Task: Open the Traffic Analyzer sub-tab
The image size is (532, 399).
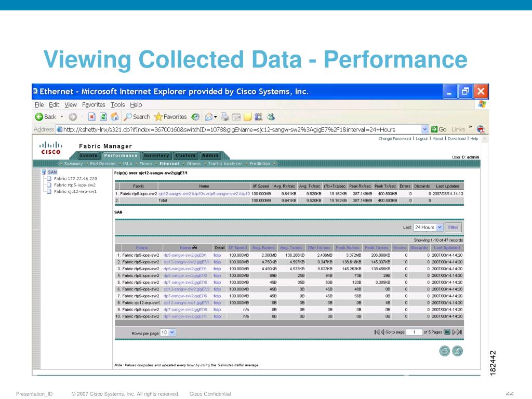Action: tap(225, 164)
